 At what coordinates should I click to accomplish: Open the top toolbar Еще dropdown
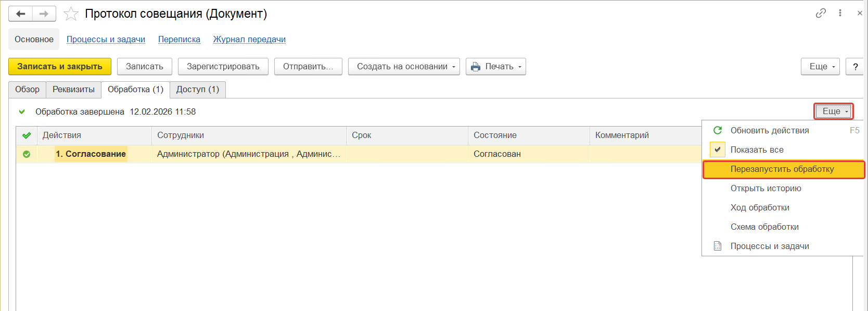pos(820,67)
